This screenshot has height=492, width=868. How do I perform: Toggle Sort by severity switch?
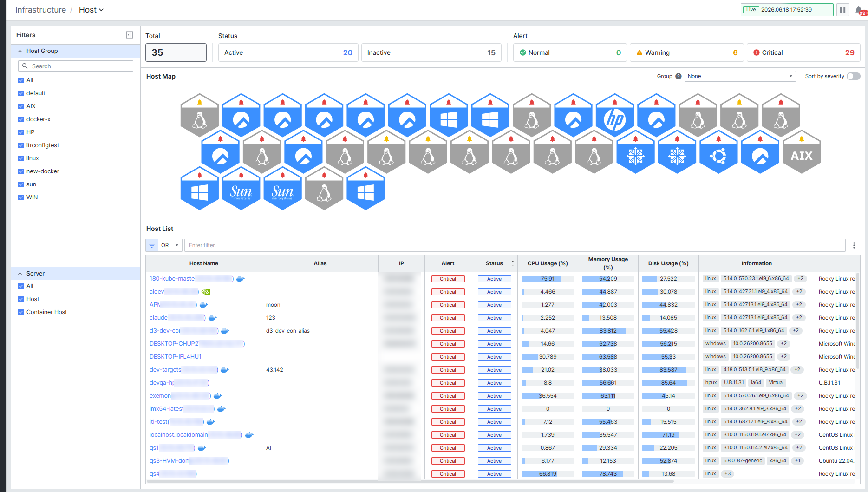[x=853, y=76]
